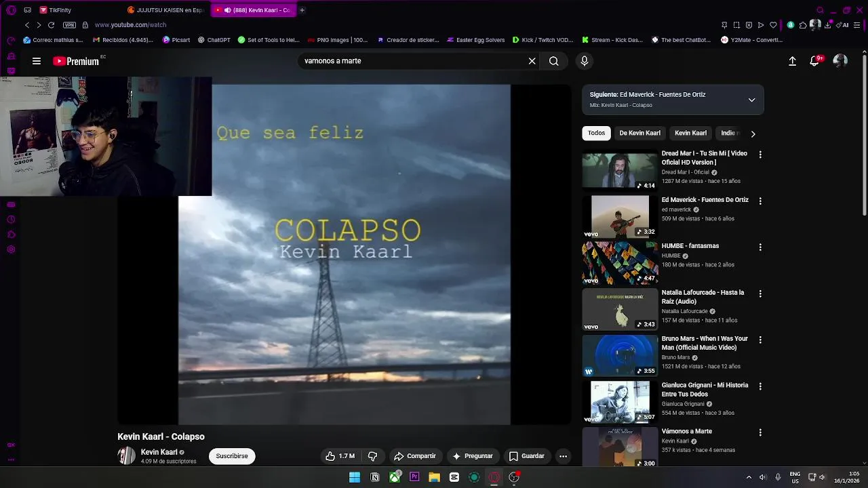This screenshot has height=488, width=868.
Task: Reload the page with the refresh icon
Action: (x=51, y=25)
